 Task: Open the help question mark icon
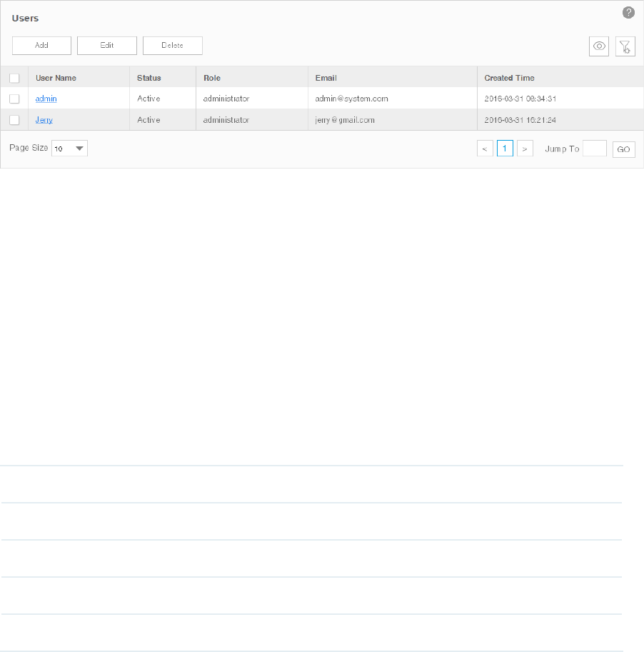(628, 12)
